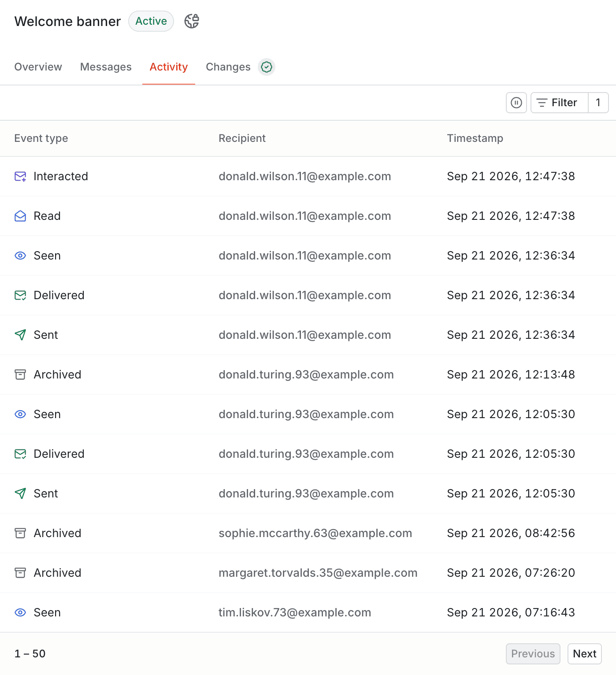616x675 pixels.
Task: Click the Delivered icon for donald.wilson.11 row
Action: click(x=20, y=296)
